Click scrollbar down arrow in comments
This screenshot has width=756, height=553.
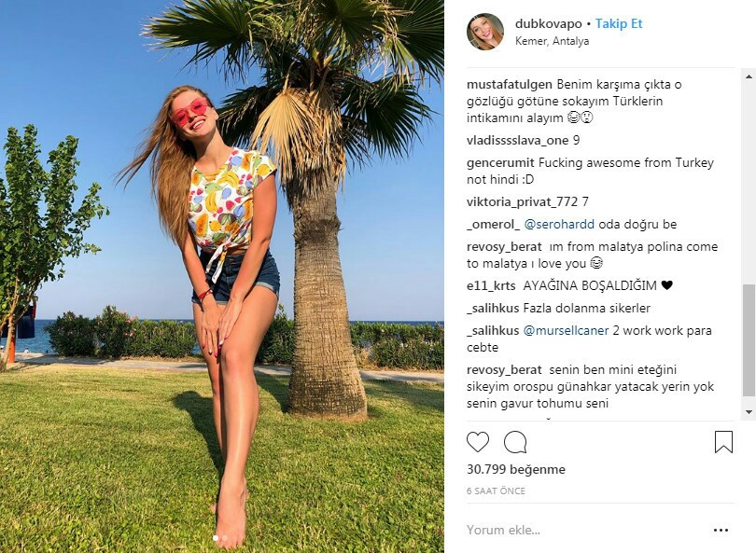tap(749, 412)
